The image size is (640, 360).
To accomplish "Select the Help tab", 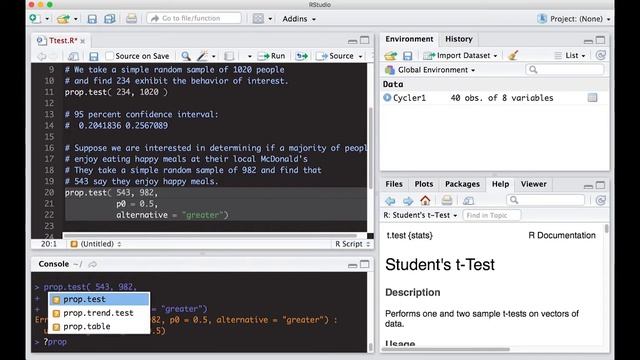I will (500, 184).
